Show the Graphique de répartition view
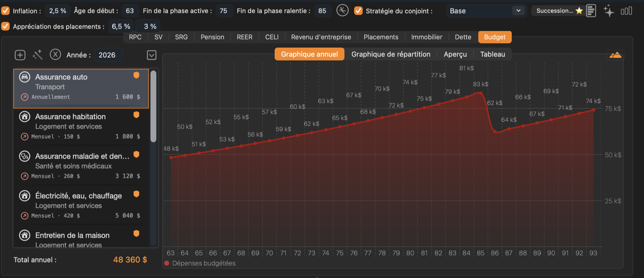 click(391, 54)
